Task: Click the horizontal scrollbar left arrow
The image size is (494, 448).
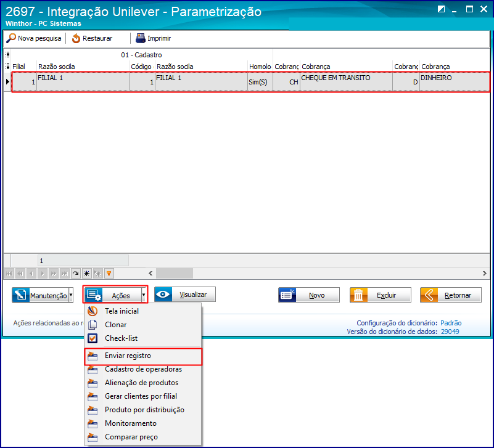Action: pos(150,273)
